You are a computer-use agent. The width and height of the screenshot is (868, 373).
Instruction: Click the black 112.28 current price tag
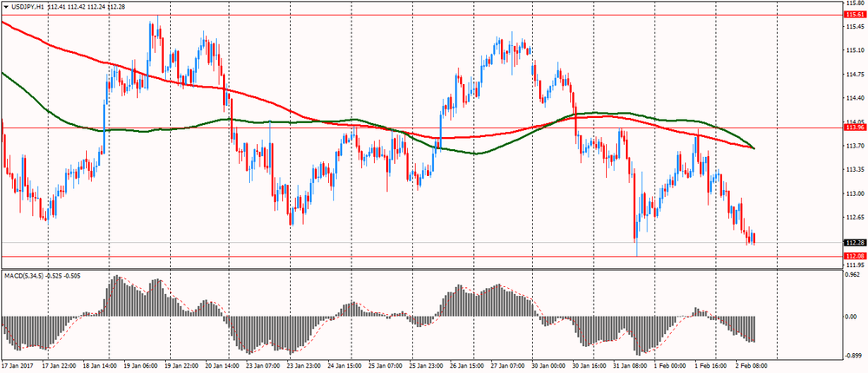[x=855, y=243]
